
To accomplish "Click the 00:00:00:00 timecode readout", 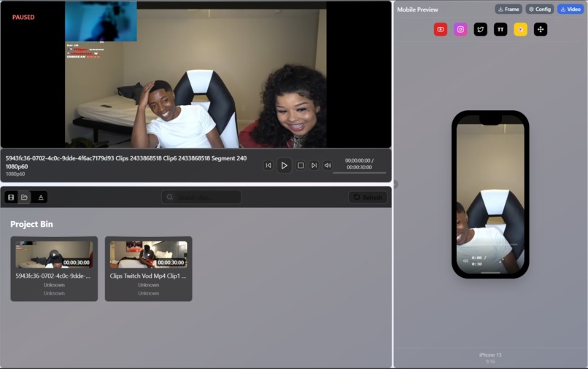I will point(357,160).
